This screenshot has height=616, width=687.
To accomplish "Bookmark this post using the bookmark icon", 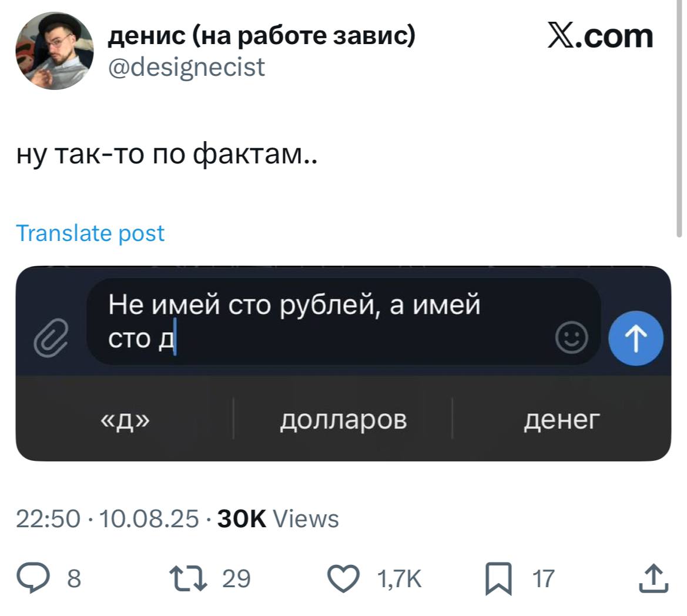I will [499, 579].
